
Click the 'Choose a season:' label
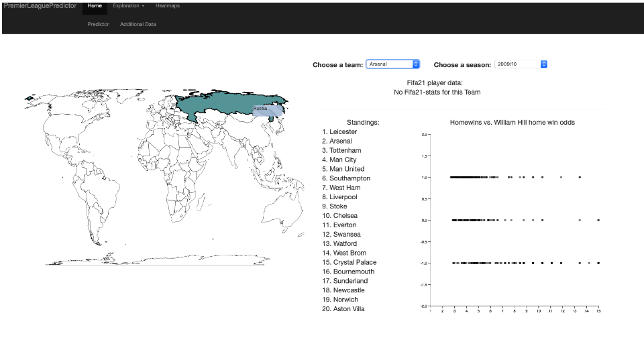(462, 65)
